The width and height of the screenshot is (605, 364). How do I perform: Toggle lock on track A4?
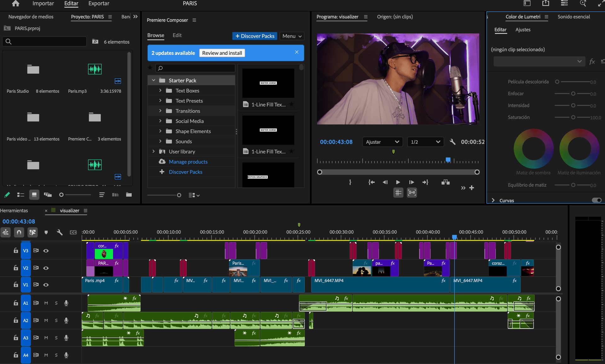coord(16,355)
